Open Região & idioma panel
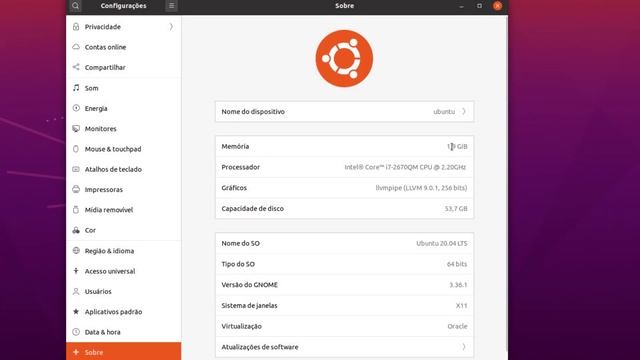Screen dimensions: 640x360 124,251
